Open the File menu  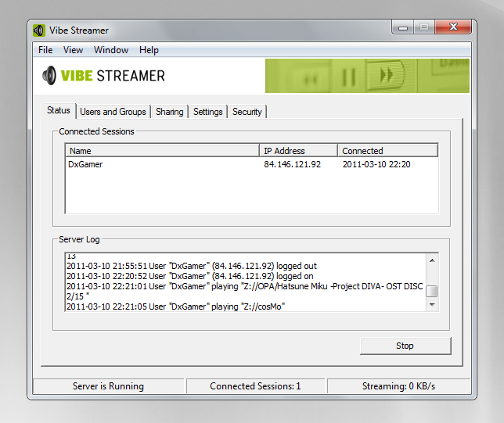point(45,50)
